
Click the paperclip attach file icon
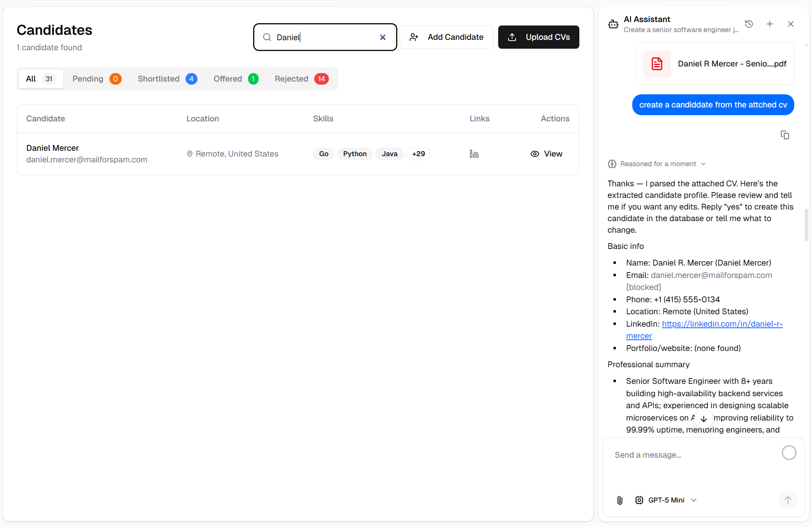620,500
